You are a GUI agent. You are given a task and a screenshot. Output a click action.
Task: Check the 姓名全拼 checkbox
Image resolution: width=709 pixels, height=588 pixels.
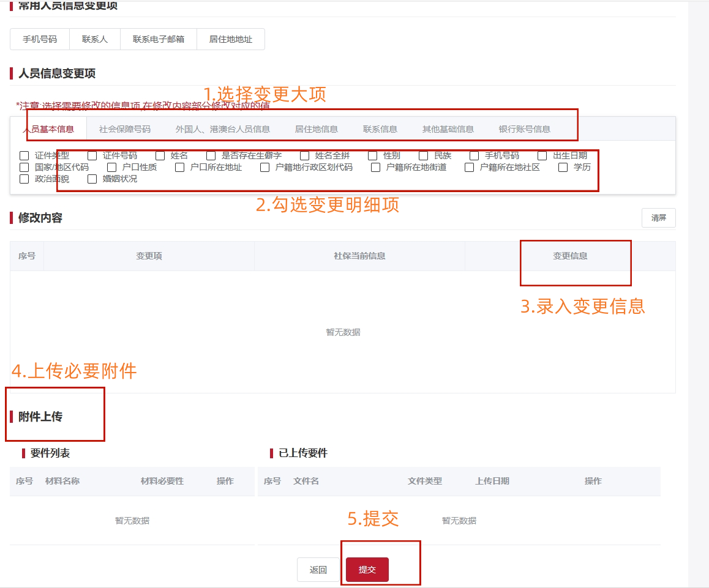305,156
